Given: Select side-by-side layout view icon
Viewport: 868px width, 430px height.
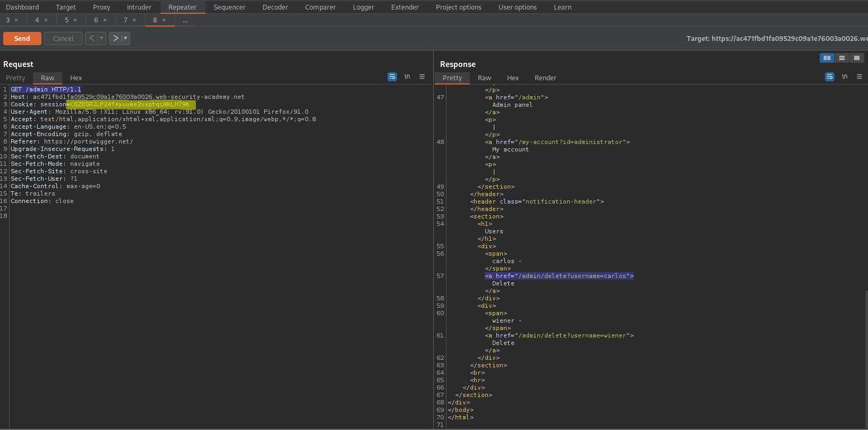Looking at the screenshot, I should [827, 58].
